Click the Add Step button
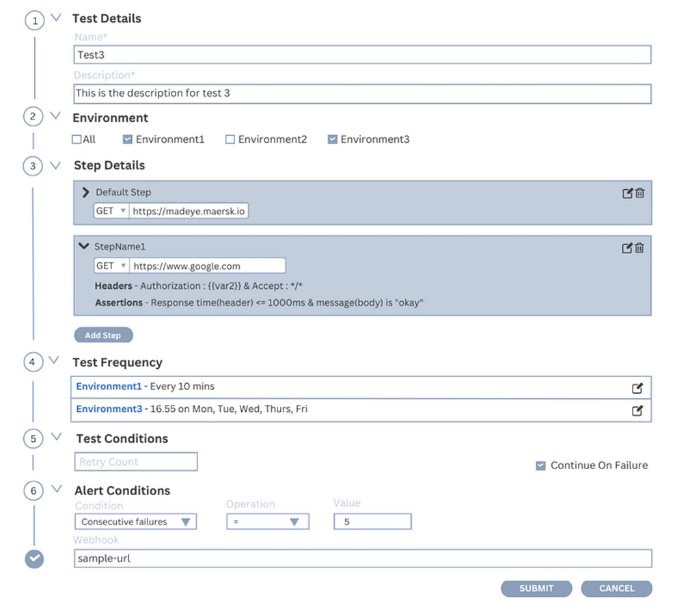Viewport: 690px width, 616px height. click(103, 335)
